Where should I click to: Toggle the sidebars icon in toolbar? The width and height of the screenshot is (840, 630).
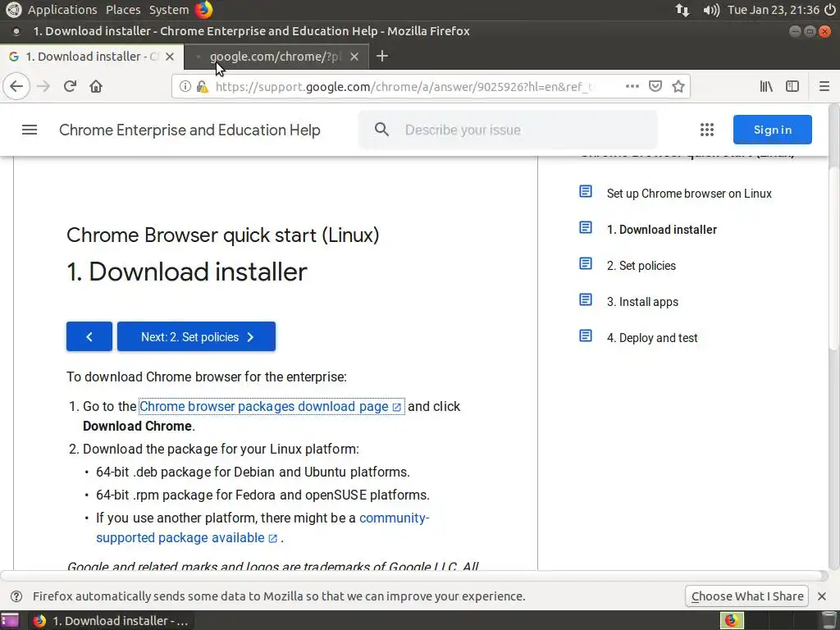[792, 86]
